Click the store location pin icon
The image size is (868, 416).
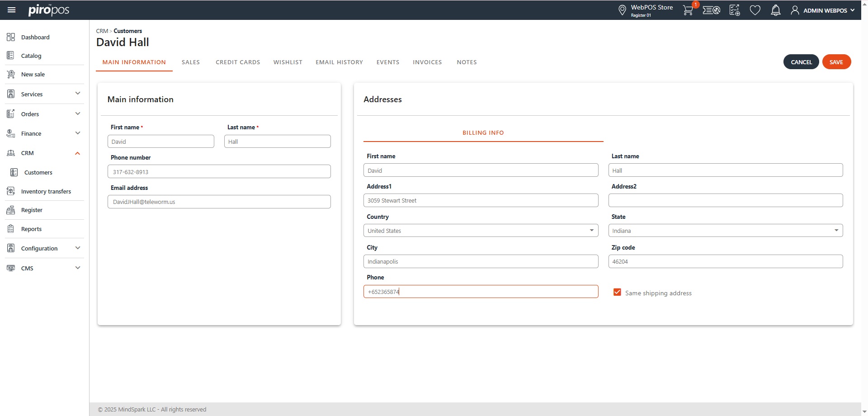[x=622, y=10]
